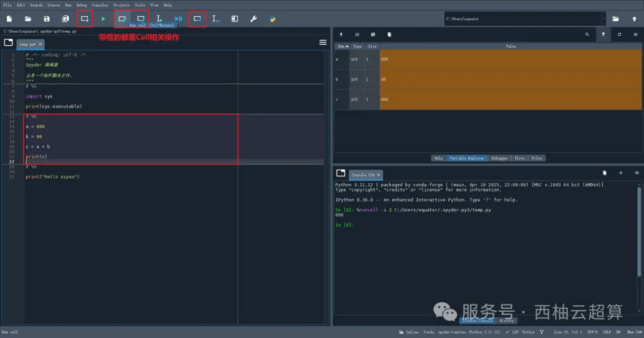Refresh variables in explorer
The width and height of the screenshot is (644, 338).
[x=620, y=35]
